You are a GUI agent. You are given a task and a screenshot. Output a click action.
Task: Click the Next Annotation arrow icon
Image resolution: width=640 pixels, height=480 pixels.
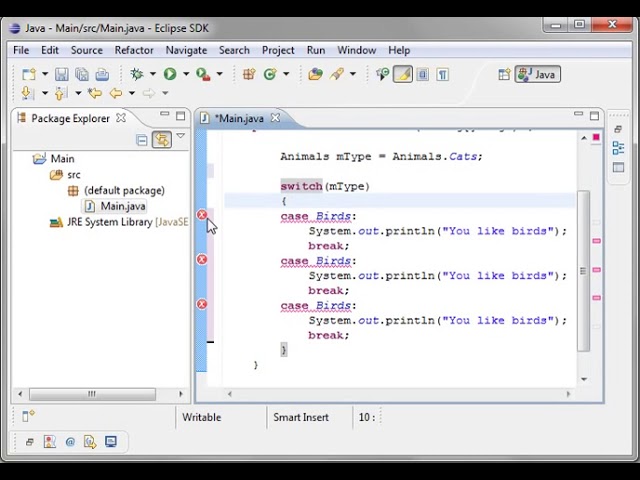(x=27, y=93)
